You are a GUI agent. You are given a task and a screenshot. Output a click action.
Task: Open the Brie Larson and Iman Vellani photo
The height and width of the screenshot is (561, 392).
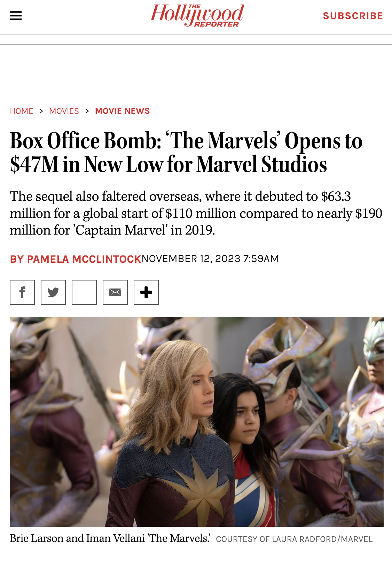click(197, 421)
